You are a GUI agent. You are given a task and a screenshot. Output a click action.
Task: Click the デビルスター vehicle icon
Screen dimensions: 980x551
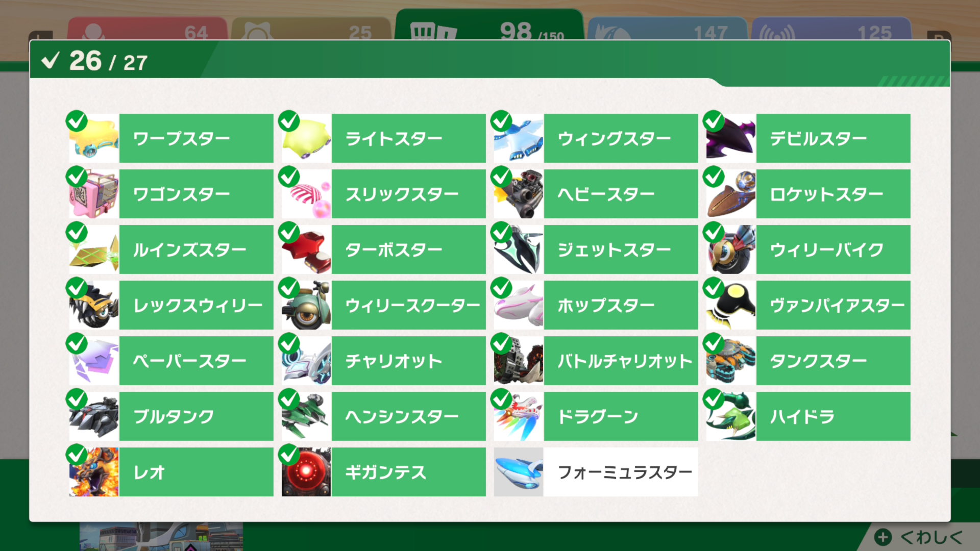point(731,138)
